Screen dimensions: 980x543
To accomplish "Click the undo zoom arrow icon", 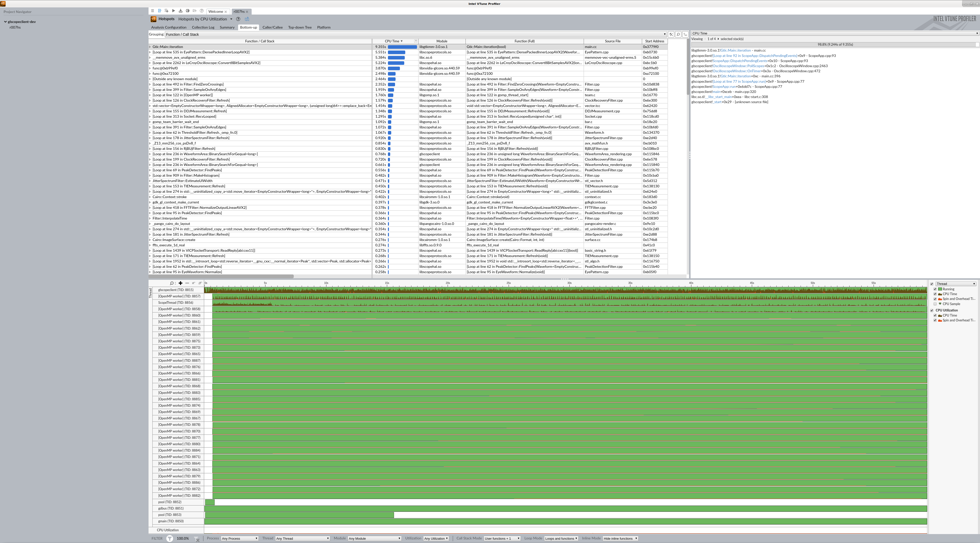I will pos(194,283).
